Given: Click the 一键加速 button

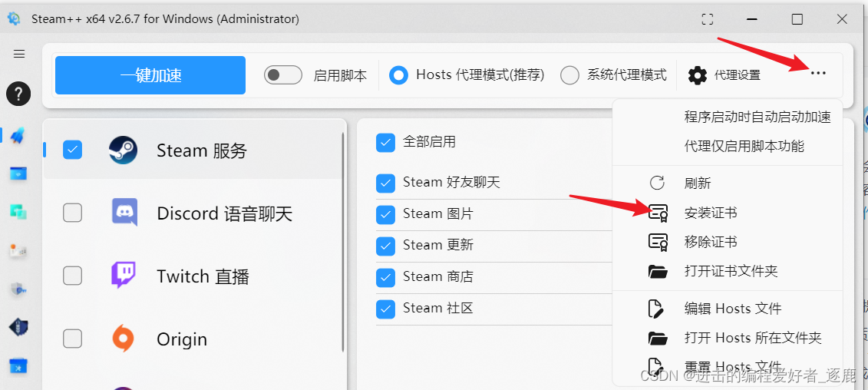Looking at the screenshot, I should 150,75.
